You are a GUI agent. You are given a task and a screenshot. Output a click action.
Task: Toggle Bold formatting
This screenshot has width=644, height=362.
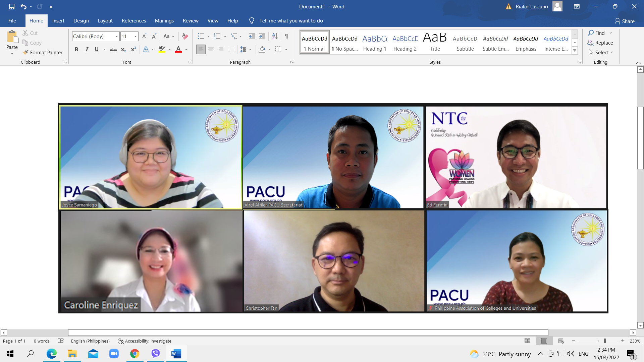76,50
